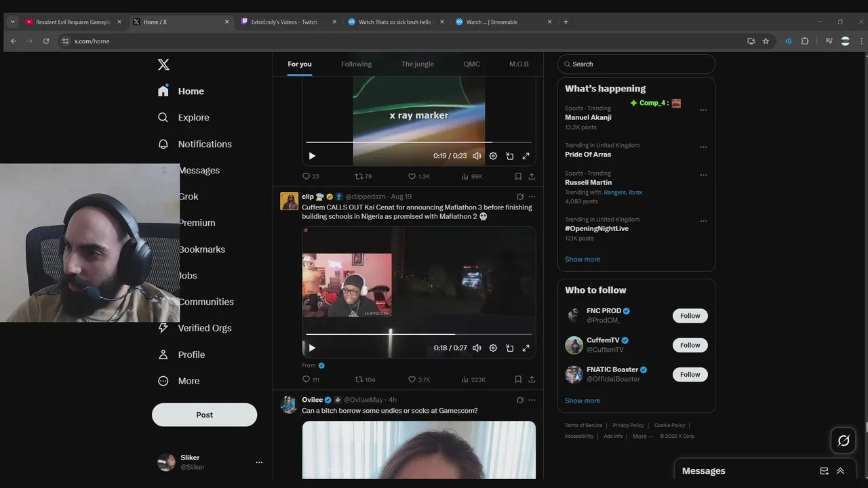Click the Grok icon on clippedszn post
868x488 pixels.
[x=520, y=197]
